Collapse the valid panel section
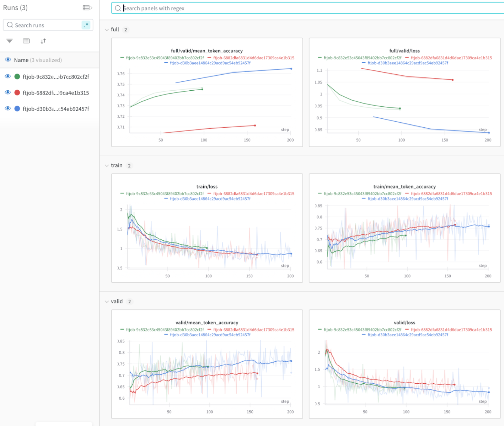504x426 pixels. [107, 301]
